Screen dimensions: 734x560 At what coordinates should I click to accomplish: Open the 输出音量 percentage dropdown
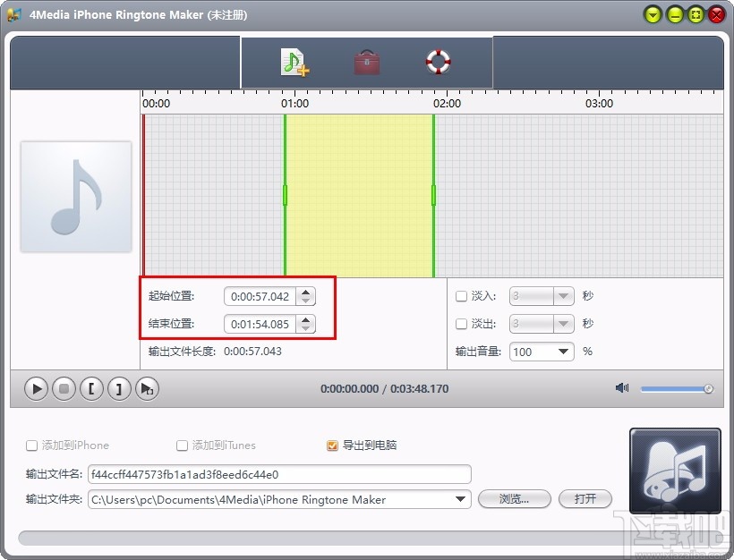tap(565, 352)
